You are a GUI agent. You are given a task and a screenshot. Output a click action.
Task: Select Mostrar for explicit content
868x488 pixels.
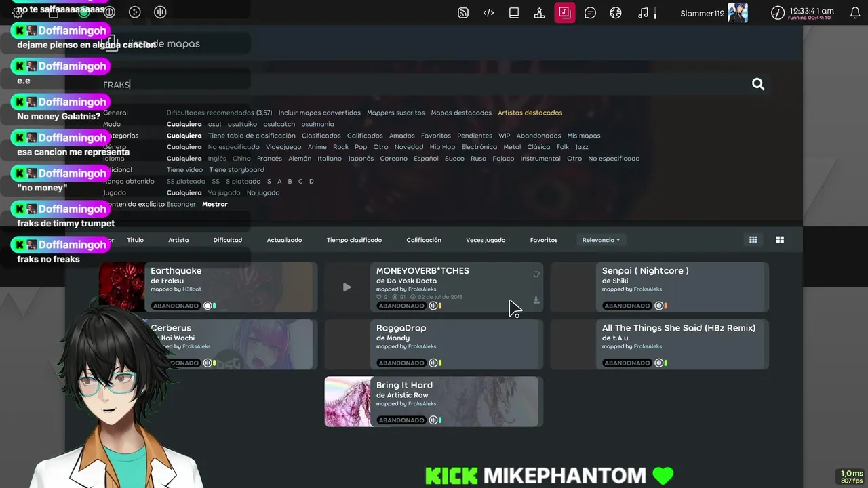pyautogui.click(x=215, y=204)
